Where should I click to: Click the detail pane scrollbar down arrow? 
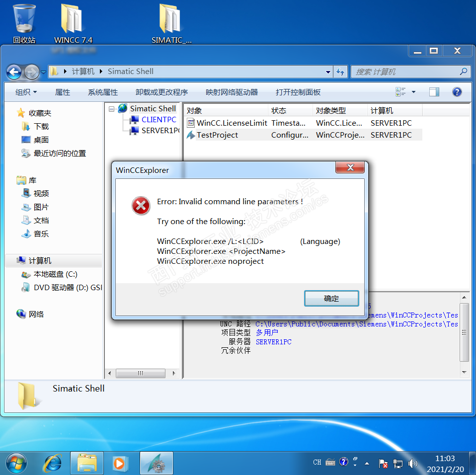[x=464, y=373]
